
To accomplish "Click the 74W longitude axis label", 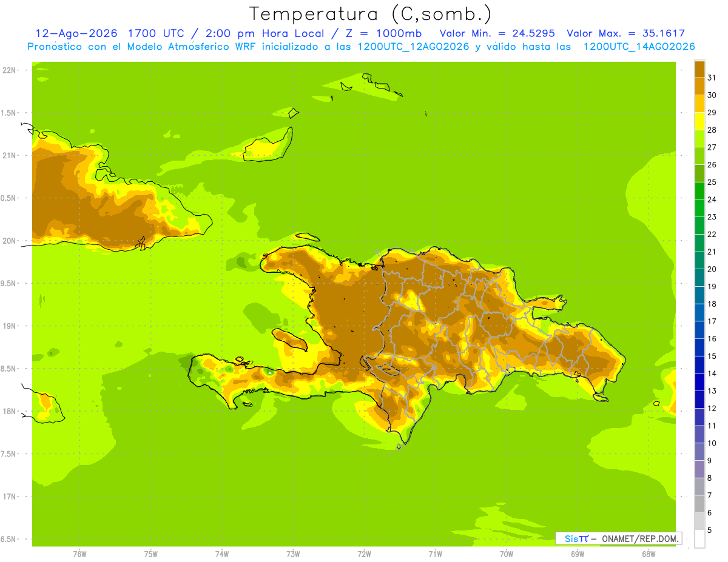I will [222, 554].
